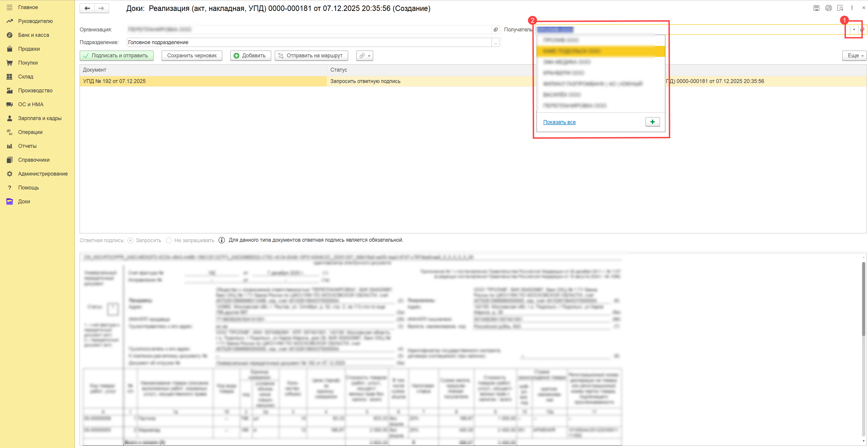This screenshot has height=448, width=868.
Task: Open the Еще dropdown menu
Action: [x=855, y=55]
